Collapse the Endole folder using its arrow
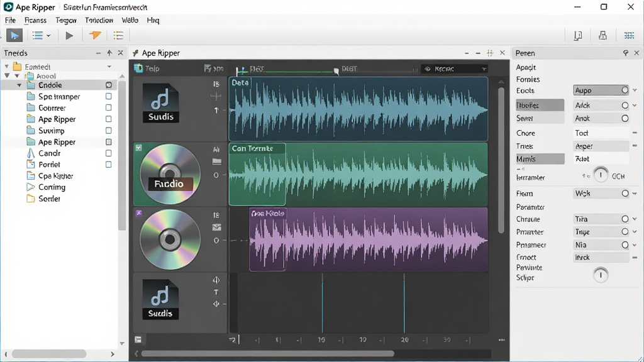Screen dimensions: 644x362 tap(19, 85)
